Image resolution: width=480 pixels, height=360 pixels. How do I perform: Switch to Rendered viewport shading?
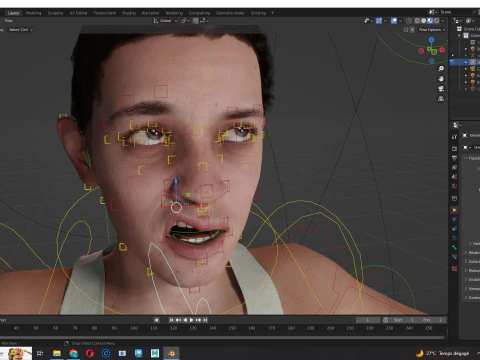[x=436, y=21]
